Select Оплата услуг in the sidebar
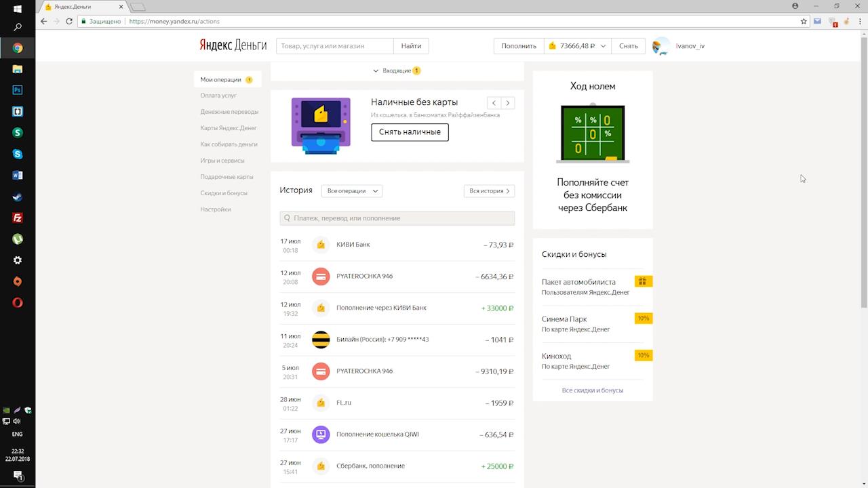 click(x=218, y=96)
